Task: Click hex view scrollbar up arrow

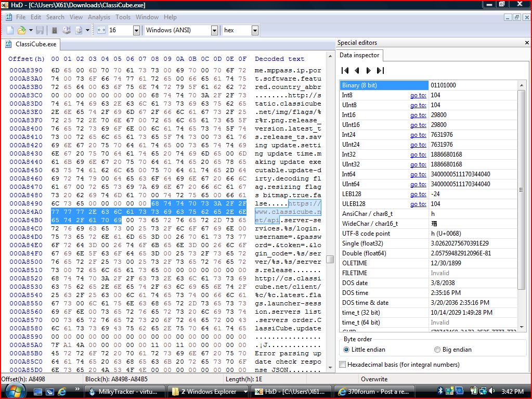Action: tap(330, 56)
